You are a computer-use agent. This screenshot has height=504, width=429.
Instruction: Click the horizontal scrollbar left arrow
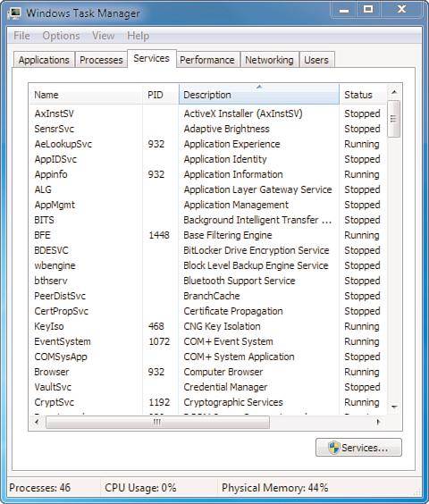(38, 422)
